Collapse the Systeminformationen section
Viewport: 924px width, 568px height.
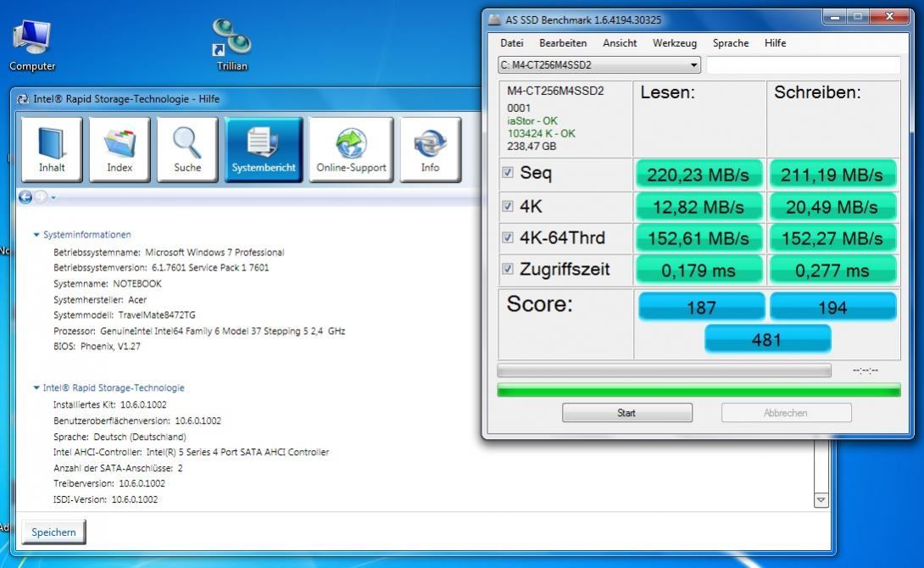36,235
